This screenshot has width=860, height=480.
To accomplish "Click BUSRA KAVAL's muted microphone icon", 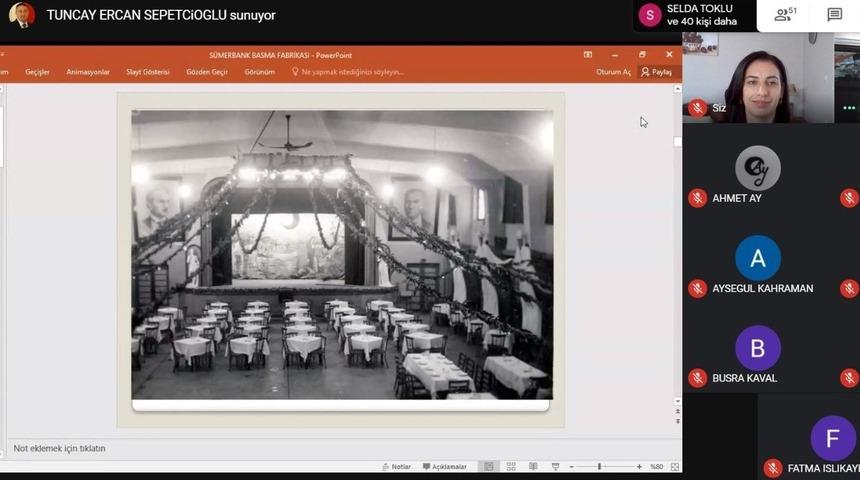I will (x=698, y=378).
